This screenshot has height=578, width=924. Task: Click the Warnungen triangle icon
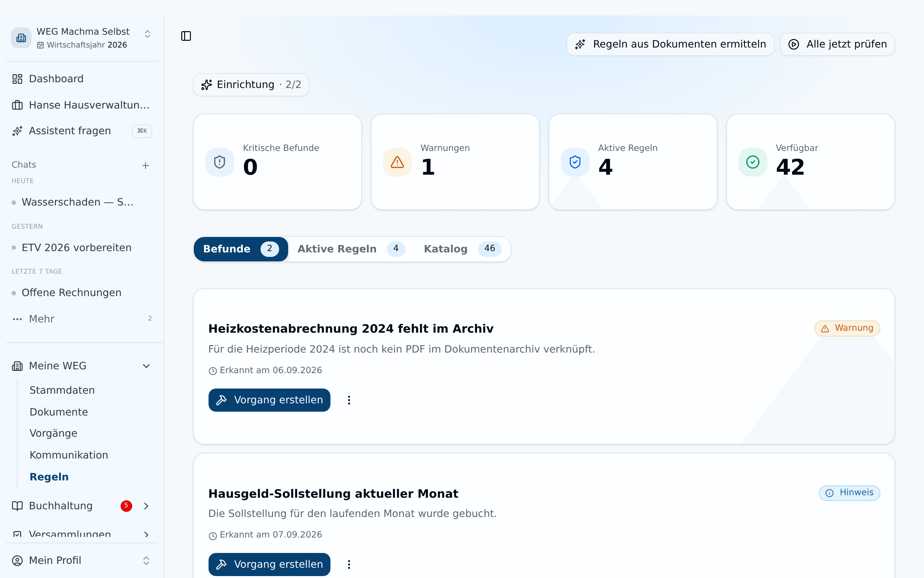click(398, 162)
